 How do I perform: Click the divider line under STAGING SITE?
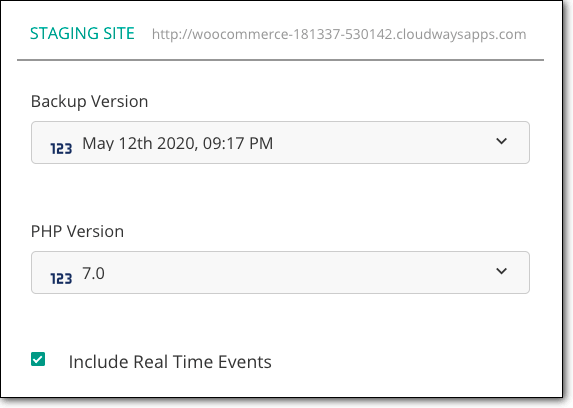(280, 60)
